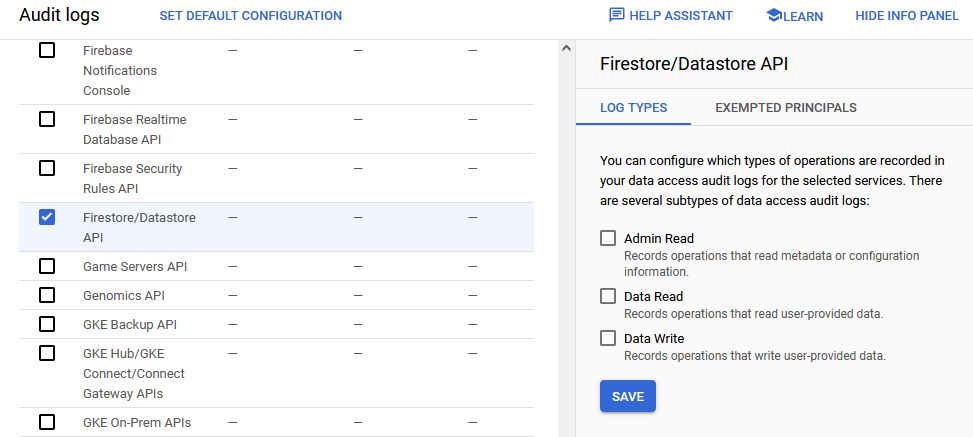Check the GKE Backup API row
Viewport: 973px width, 437px height.
point(47,324)
